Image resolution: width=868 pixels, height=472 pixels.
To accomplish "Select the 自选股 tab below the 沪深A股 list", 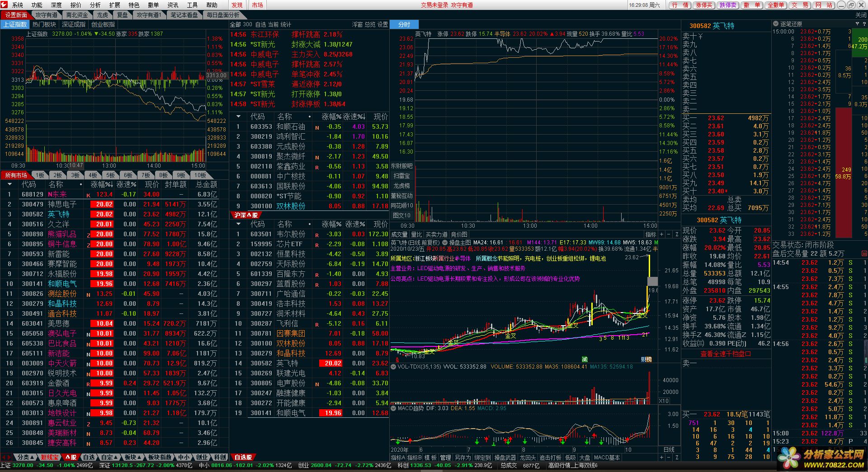I will tap(243, 457).
